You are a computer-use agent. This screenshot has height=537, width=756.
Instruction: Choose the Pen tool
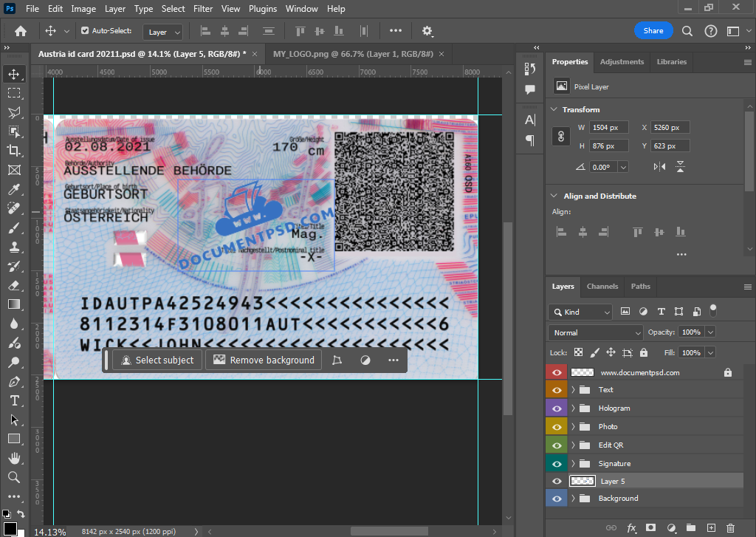(14, 382)
